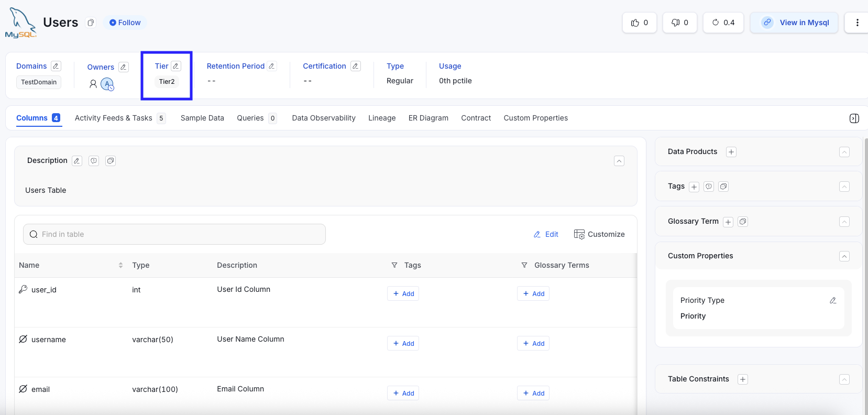The width and height of the screenshot is (868, 415).
Task: Request tags comment icon in Tags panel
Action: pyautogui.click(x=709, y=187)
